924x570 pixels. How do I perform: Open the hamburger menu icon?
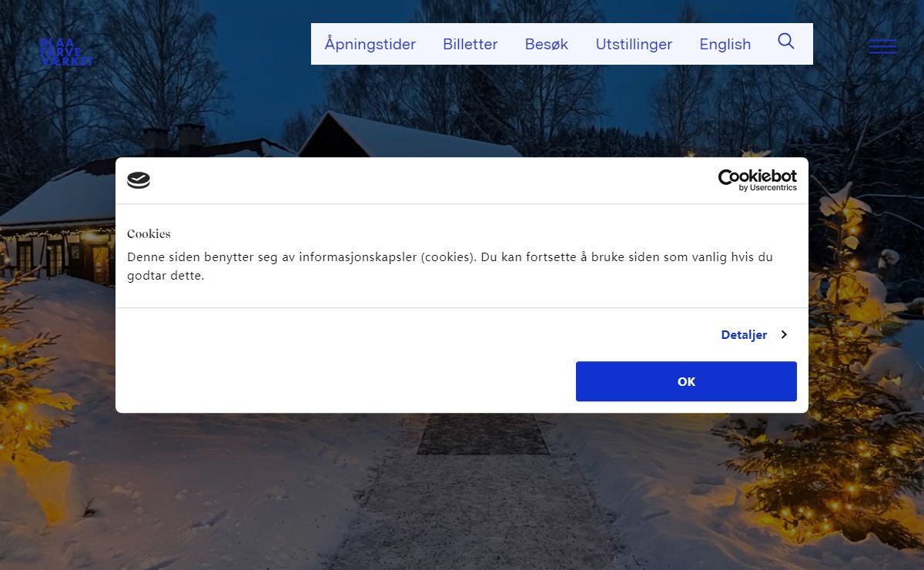pos(882,47)
